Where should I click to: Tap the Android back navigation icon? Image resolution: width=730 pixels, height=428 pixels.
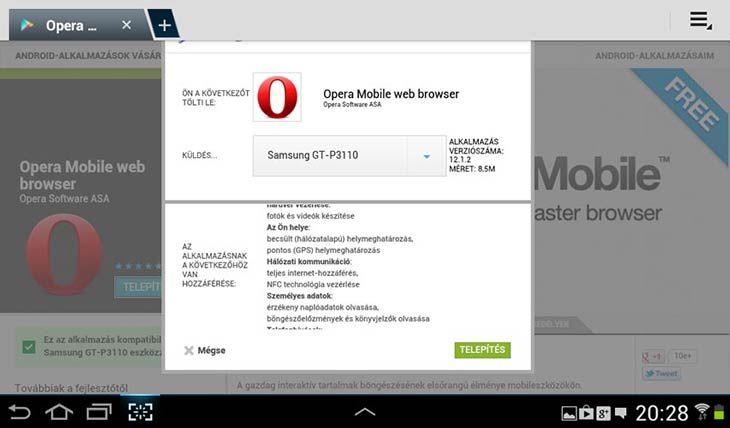click(x=20, y=412)
